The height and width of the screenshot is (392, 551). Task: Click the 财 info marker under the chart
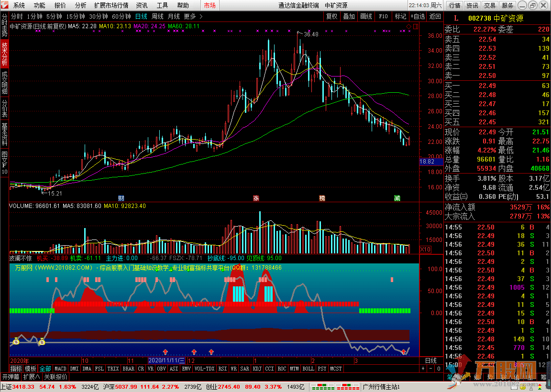pos(121,198)
